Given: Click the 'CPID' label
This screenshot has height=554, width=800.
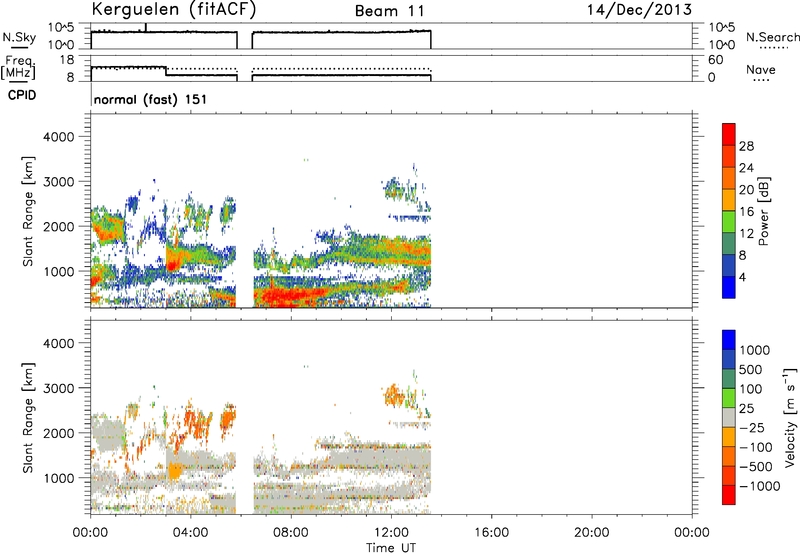Looking at the screenshot, I should (x=22, y=95).
